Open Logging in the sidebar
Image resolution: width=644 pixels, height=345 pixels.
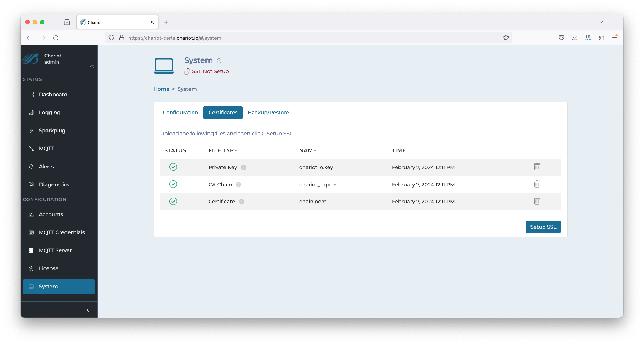point(59,113)
